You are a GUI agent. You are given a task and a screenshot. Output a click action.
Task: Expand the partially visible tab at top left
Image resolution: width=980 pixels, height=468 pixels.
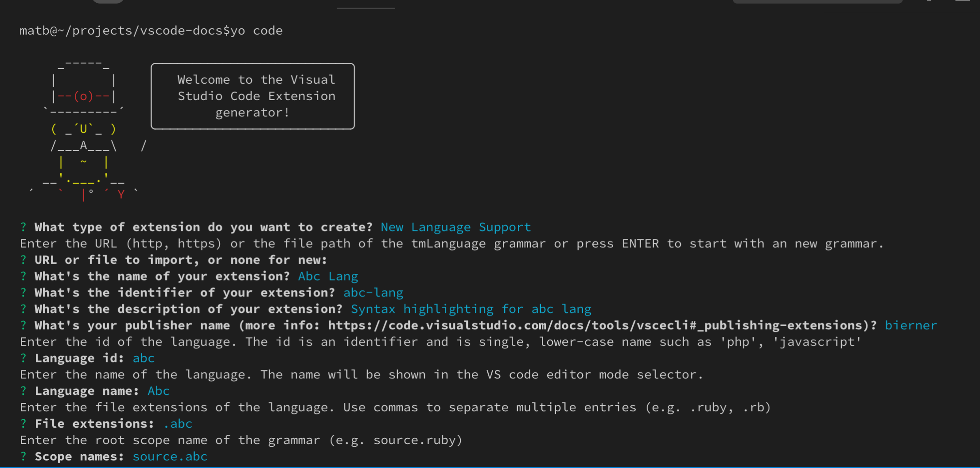coord(106,1)
